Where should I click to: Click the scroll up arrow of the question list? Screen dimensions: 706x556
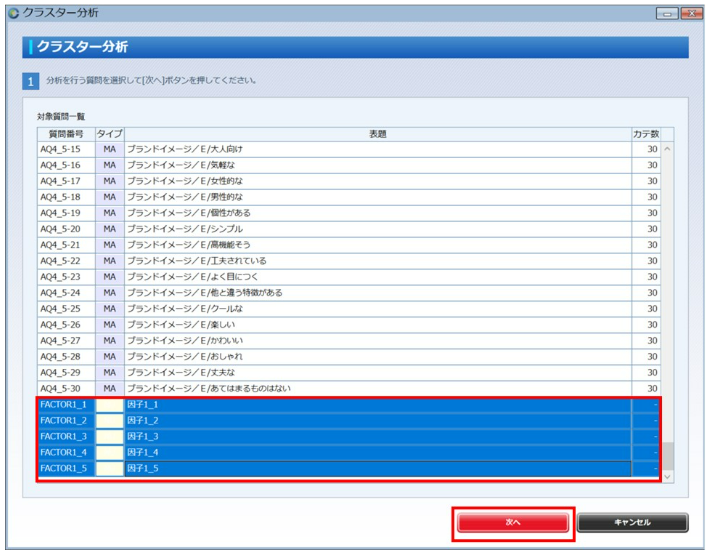pyautogui.click(x=667, y=148)
